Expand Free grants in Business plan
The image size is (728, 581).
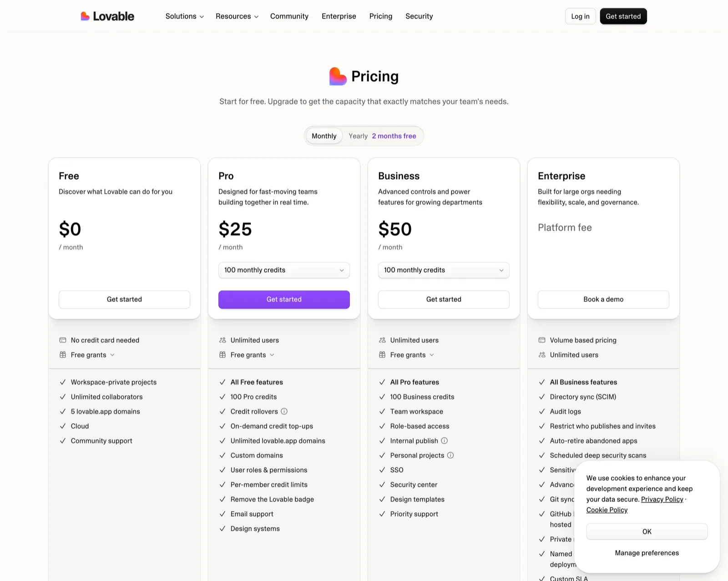pos(412,355)
